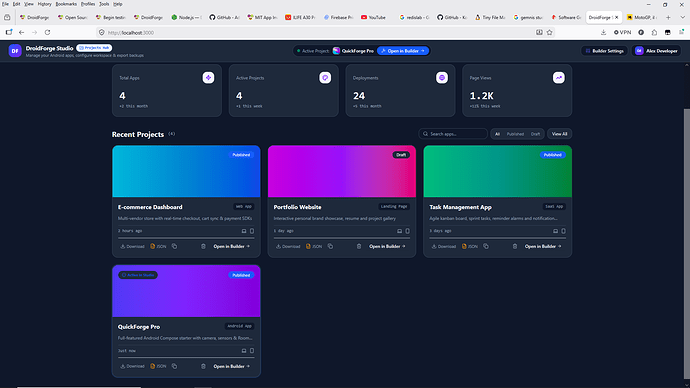This screenshot has height=388, width=690.
Task: Open a new browser tab with plus icon
Action: click(x=668, y=18)
